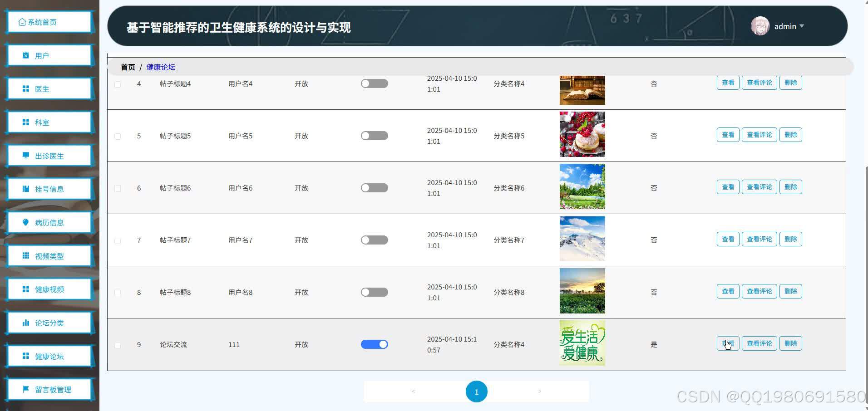
Task: Open the 健康论坛 breadcrumb link
Action: coord(160,67)
